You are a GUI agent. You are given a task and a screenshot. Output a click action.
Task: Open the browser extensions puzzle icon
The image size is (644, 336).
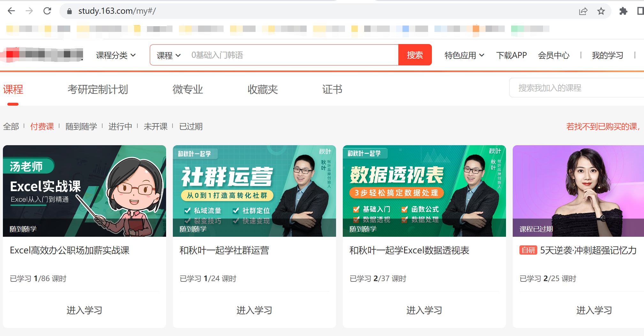[x=623, y=11]
